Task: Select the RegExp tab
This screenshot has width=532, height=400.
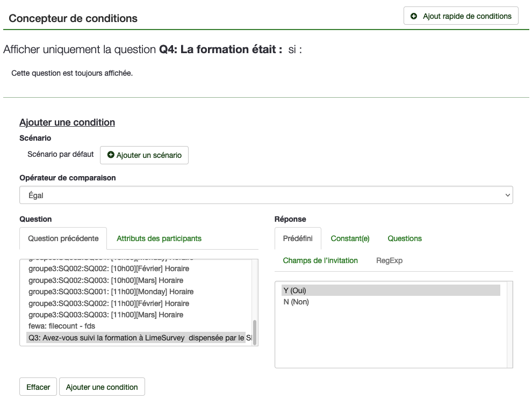Action: tap(389, 260)
